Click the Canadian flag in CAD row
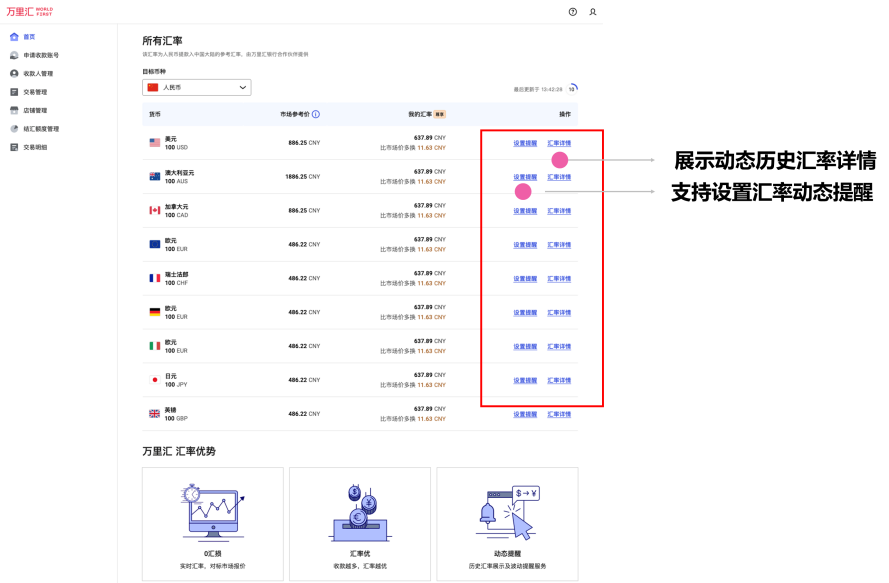The height and width of the screenshot is (583, 889). (155, 210)
